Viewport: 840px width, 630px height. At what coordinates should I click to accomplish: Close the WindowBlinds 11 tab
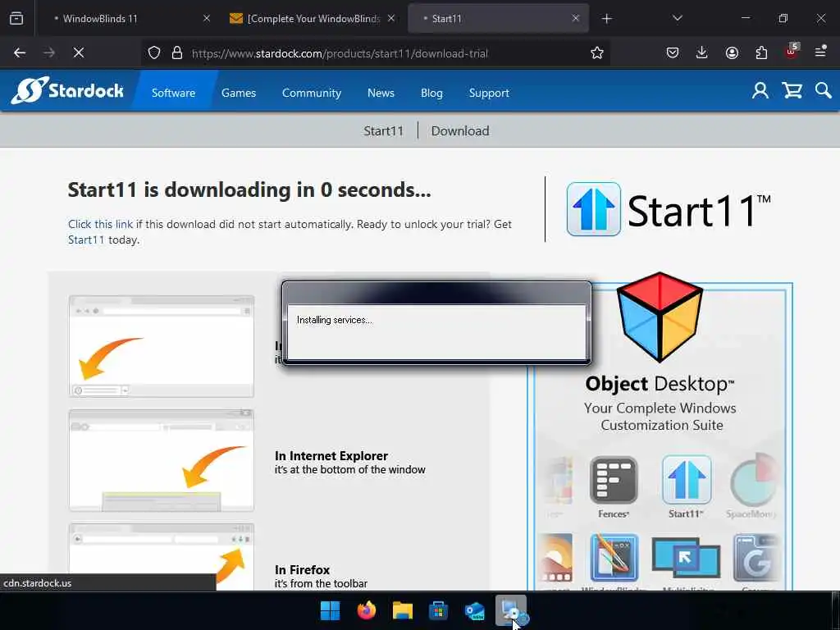207,18
